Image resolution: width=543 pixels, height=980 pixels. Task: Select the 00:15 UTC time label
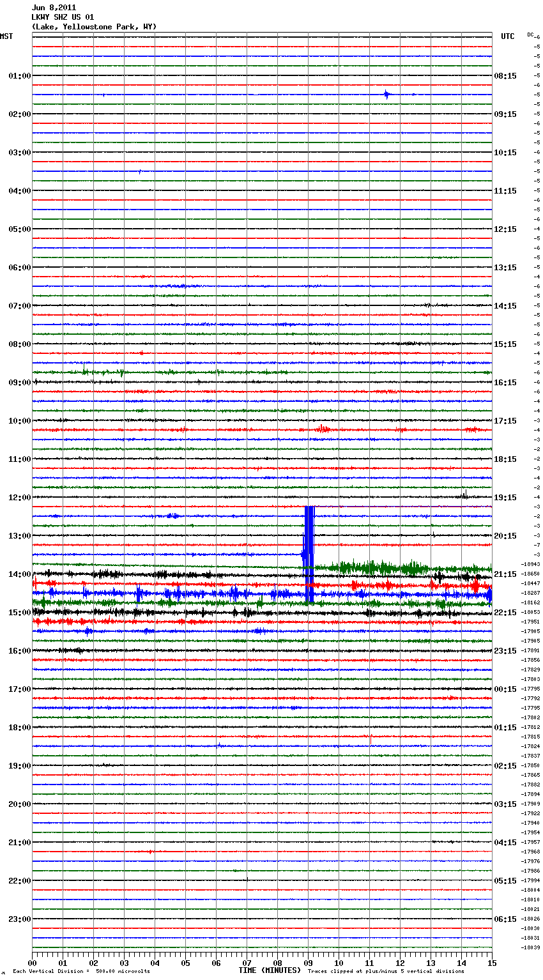[x=505, y=689]
